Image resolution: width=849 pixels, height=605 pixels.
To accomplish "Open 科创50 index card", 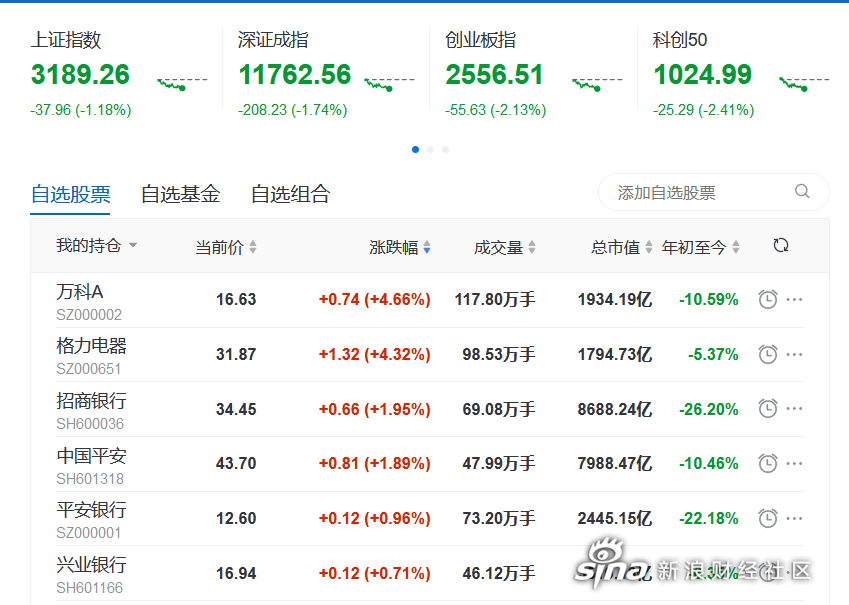I will [741, 74].
